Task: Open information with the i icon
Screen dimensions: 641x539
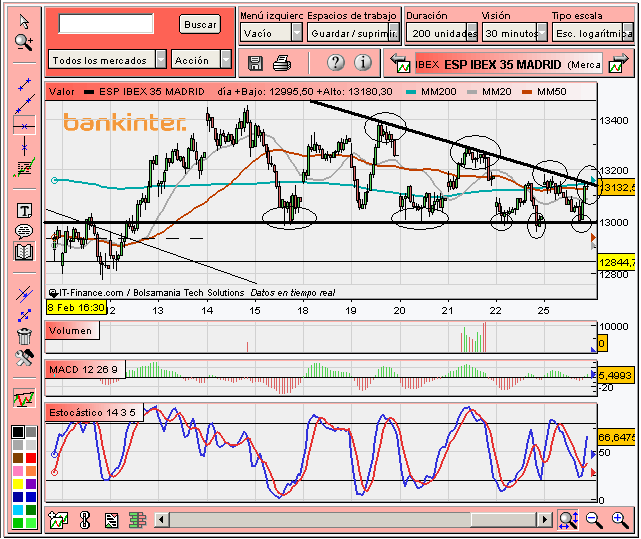Action: click(363, 63)
